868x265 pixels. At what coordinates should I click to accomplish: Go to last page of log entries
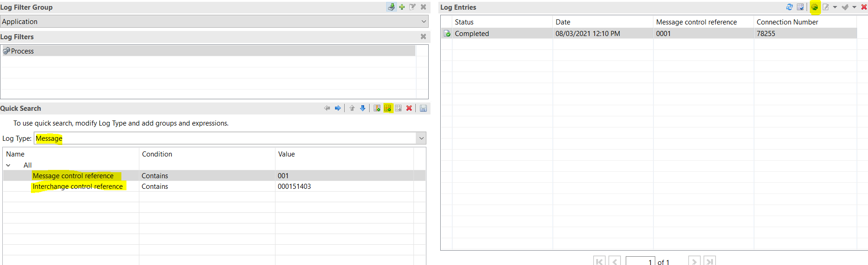710,261
